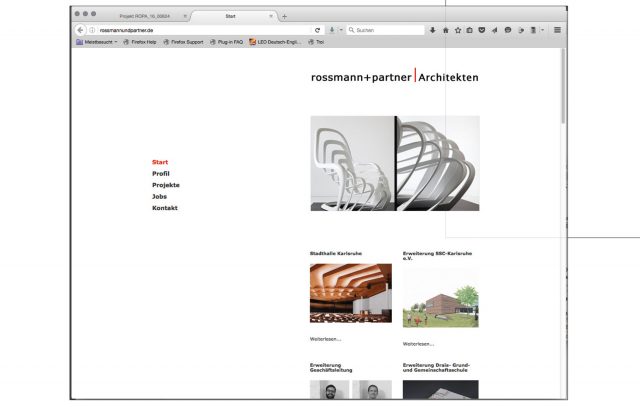Click the Pocket icon in the toolbar
The width and height of the screenshot is (640, 407).
pyautogui.click(x=482, y=30)
